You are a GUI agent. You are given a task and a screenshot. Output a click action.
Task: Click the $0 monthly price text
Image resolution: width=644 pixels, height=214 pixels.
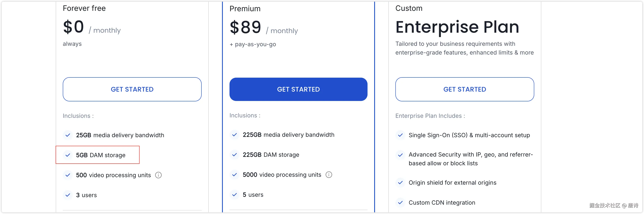(x=74, y=27)
